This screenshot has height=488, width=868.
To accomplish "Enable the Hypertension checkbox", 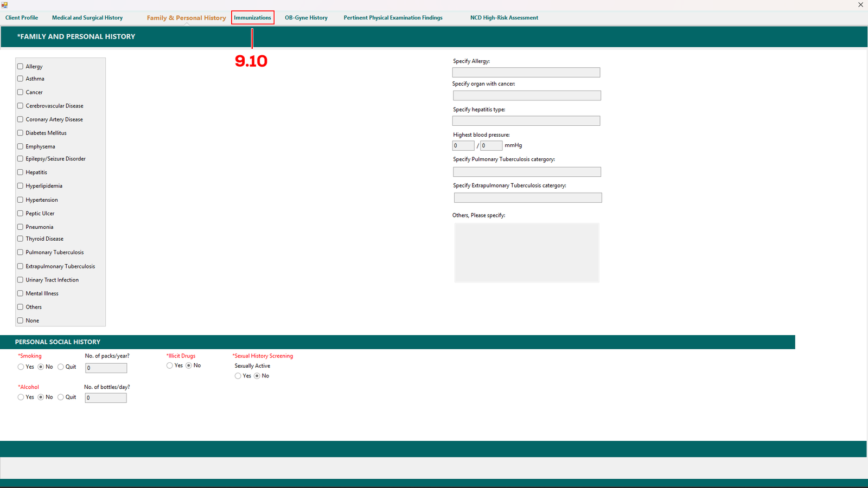I will (x=20, y=200).
